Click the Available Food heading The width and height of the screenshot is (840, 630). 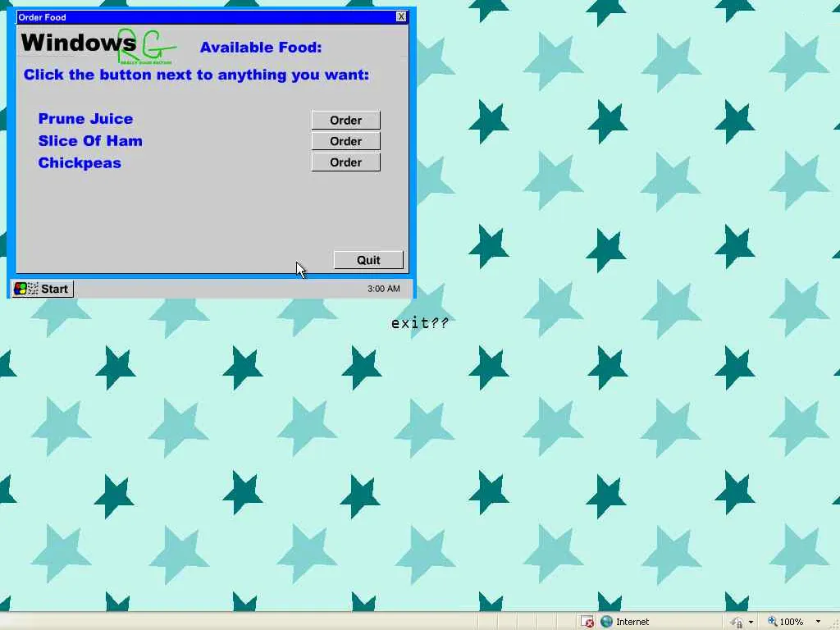pyautogui.click(x=261, y=47)
